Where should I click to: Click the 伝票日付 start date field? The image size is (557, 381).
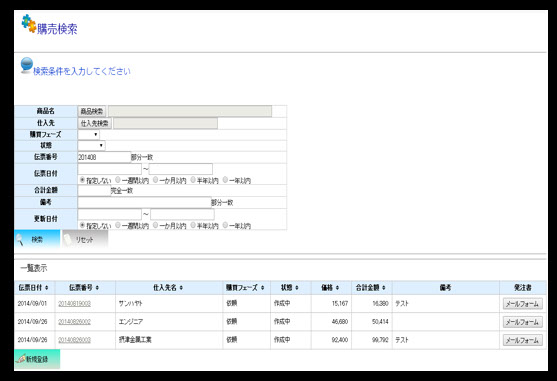coord(109,169)
